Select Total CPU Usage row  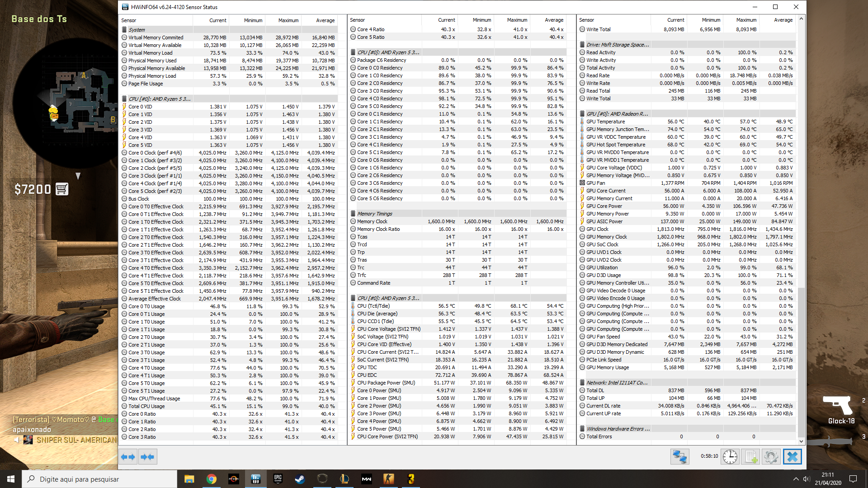[228, 406]
